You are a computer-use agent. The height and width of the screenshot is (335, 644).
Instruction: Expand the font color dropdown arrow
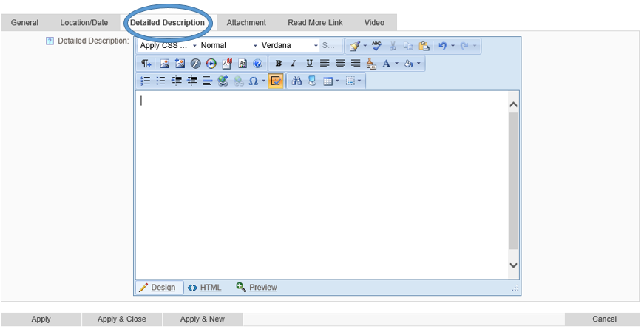[x=396, y=63]
